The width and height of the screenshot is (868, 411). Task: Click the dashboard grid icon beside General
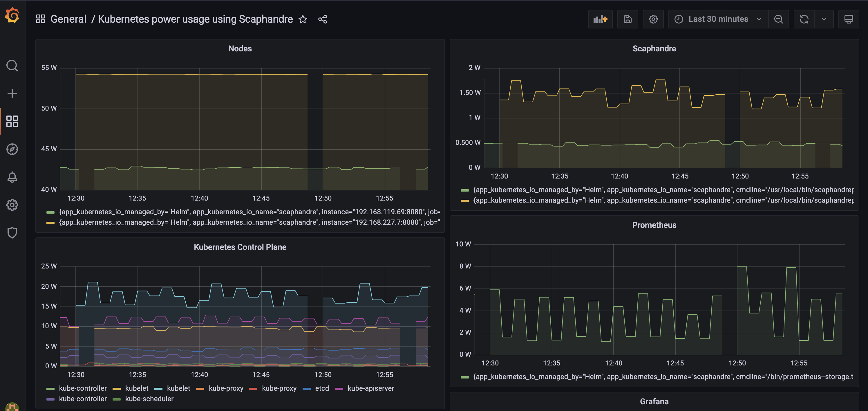click(x=40, y=19)
